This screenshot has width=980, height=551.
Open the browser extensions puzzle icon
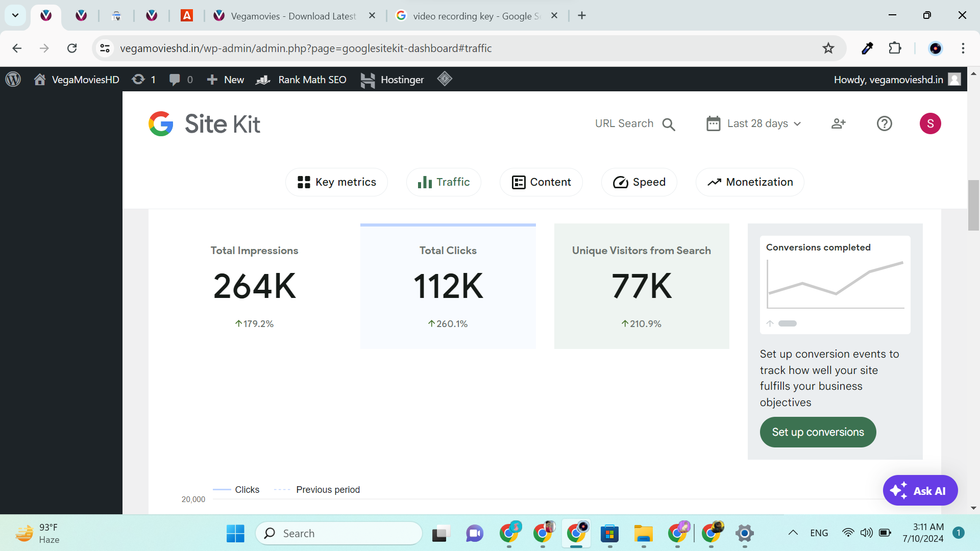895,48
